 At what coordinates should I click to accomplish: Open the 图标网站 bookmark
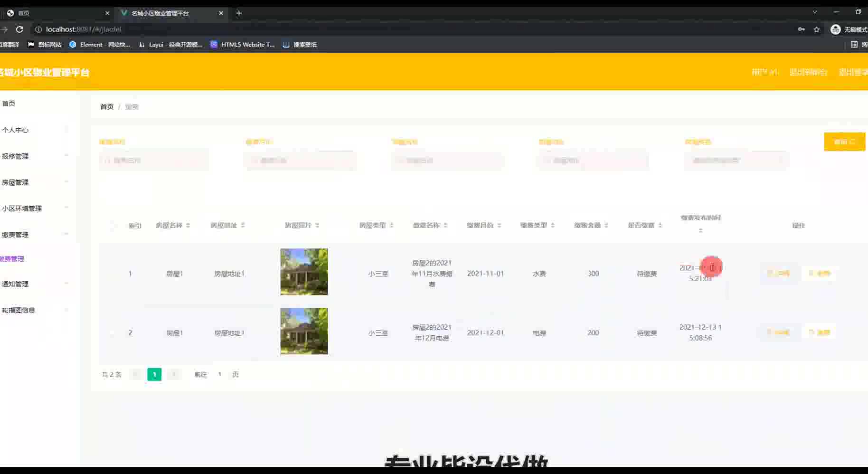click(45, 45)
